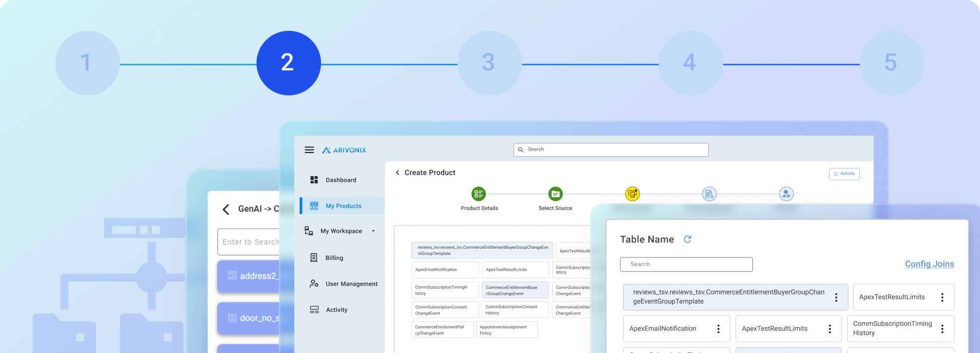
Task: Select the reviews_tsv card in Table Name panel
Action: click(736, 297)
